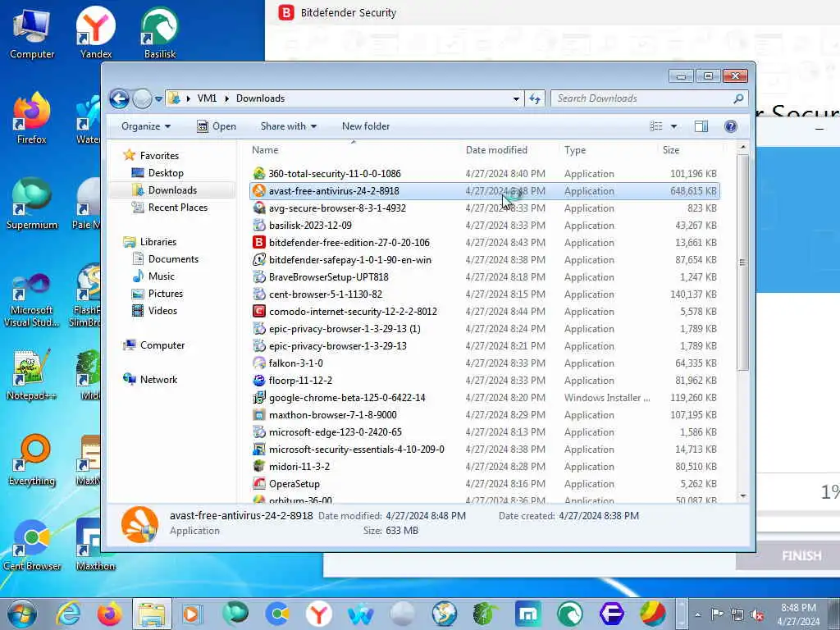
Task: Select Recent Places in Favorites
Action: pyautogui.click(x=177, y=208)
